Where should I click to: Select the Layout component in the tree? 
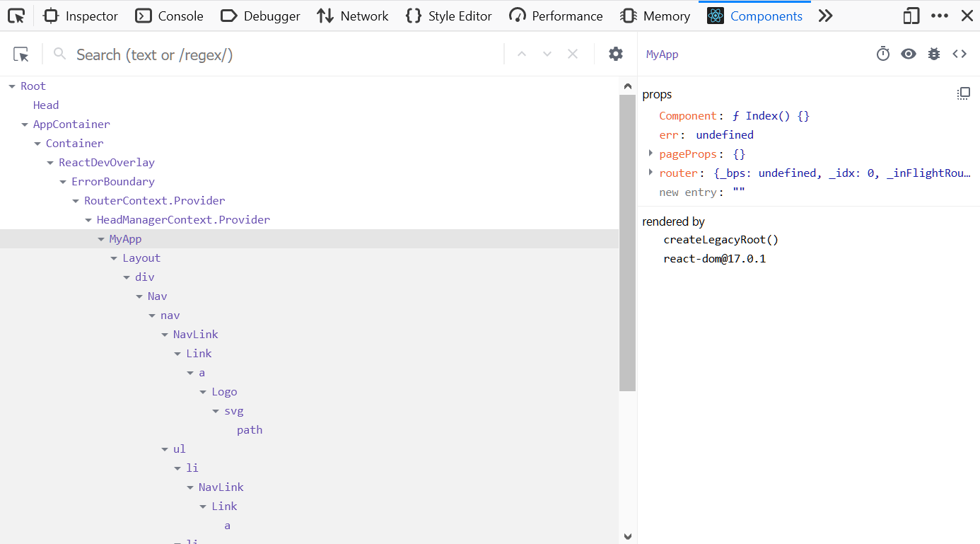click(141, 257)
